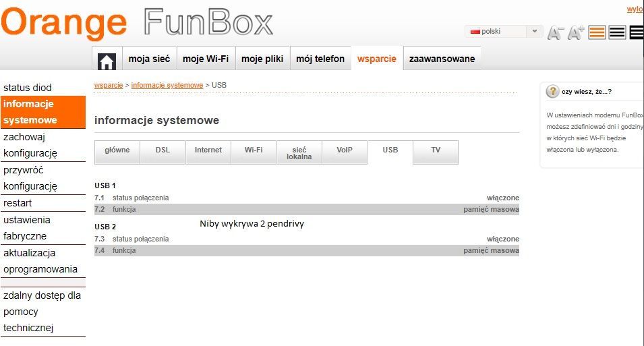Click the Orange FunBox logo
Viewport: 644px width, 346px height.
point(137,23)
